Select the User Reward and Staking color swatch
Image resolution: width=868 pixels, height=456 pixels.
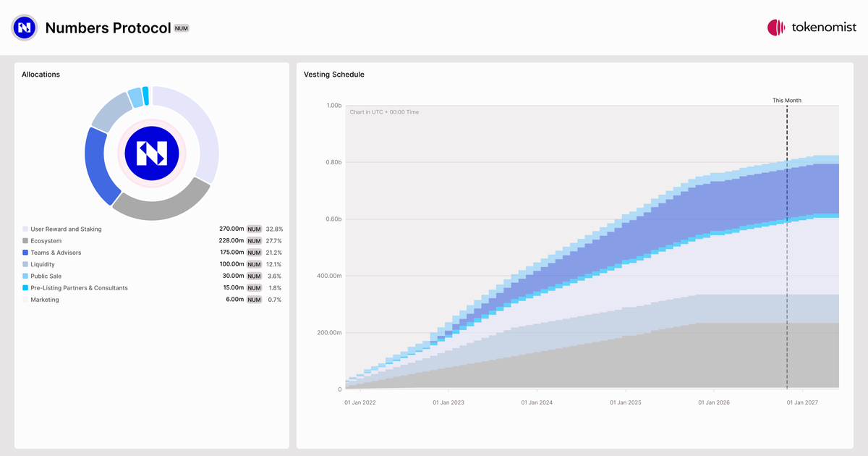pos(25,229)
